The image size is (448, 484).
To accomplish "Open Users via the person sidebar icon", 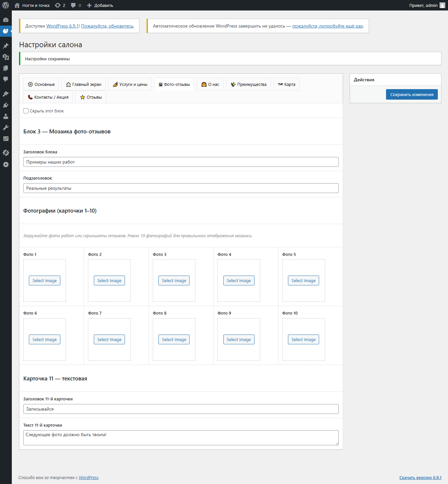I will [6, 116].
